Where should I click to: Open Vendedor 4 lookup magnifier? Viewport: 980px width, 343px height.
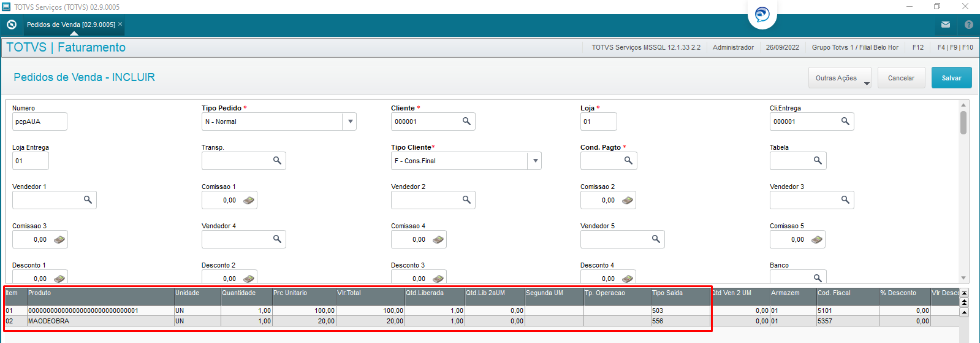click(277, 239)
